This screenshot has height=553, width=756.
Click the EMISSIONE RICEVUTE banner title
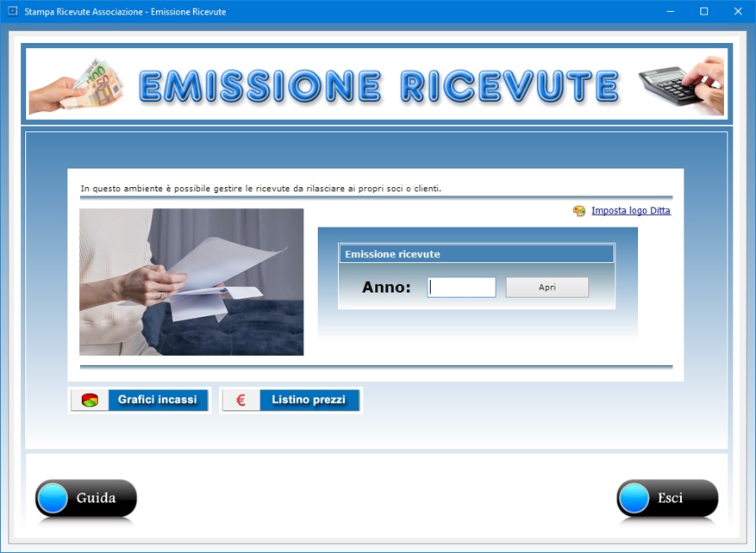[x=379, y=86]
